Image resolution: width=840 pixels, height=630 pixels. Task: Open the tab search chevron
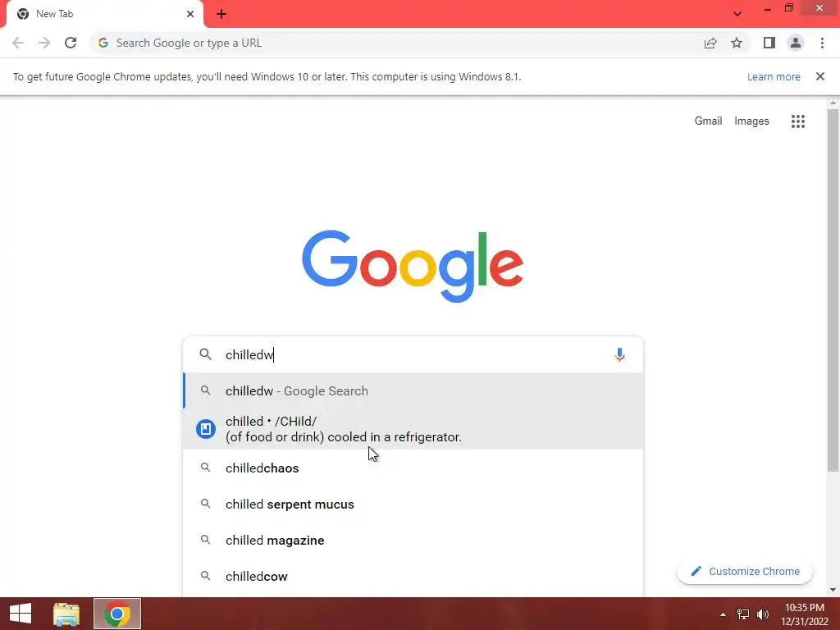pos(737,14)
